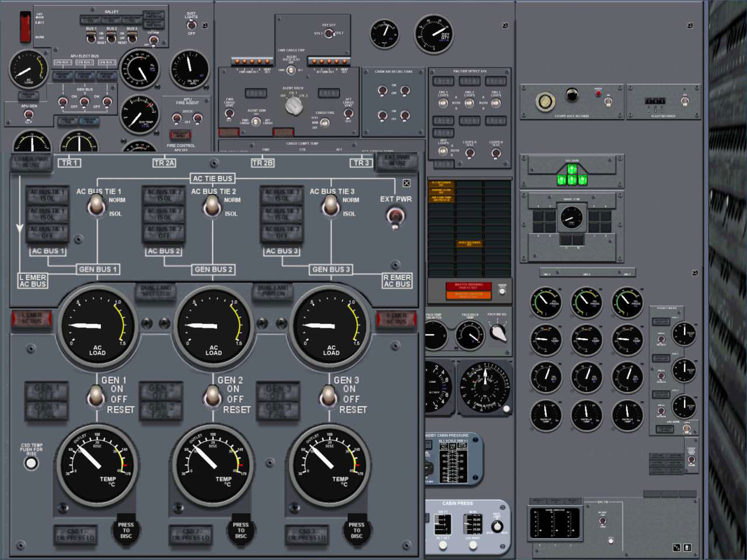747x560 pixels.
Task: Flip the AC BUS TIE 1 switch
Action: [x=96, y=205]
